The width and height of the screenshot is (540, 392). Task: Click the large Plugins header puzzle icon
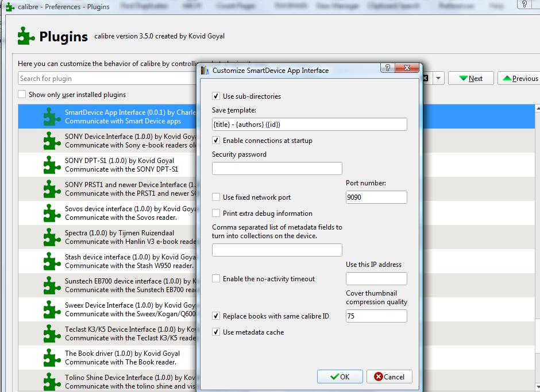tap(26, 36)
